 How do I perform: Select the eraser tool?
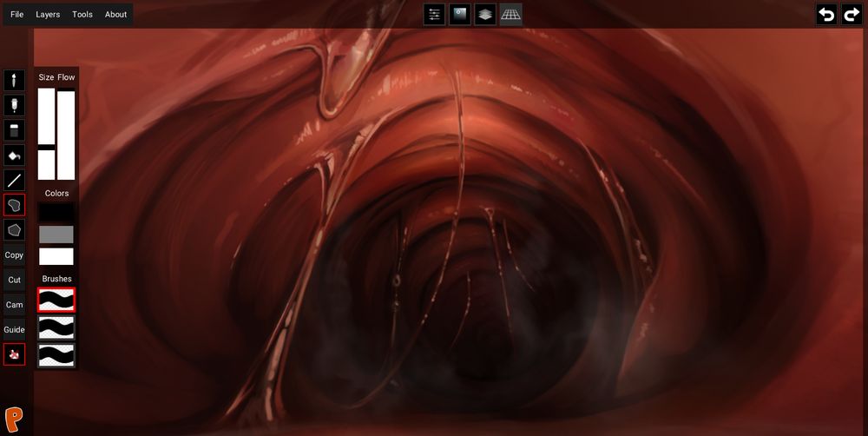coord(14,130)
